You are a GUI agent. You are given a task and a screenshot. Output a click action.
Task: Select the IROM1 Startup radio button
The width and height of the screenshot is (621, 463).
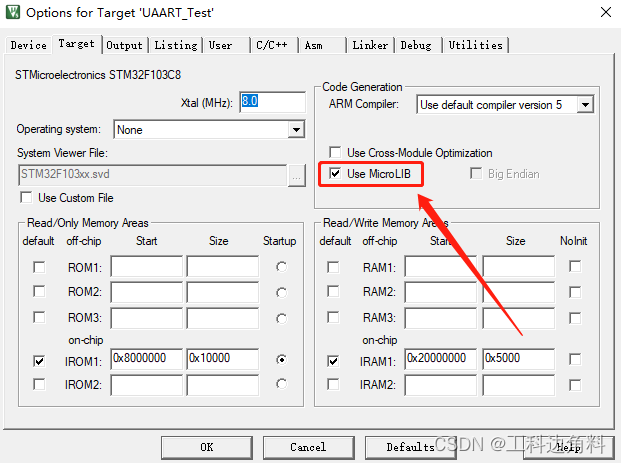281,359
